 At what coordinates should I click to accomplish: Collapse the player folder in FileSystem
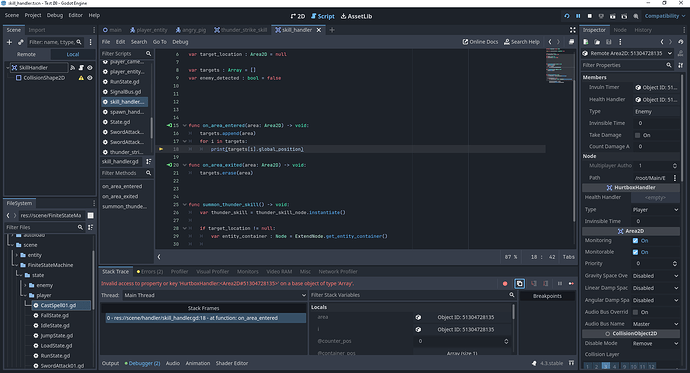[26, 295]
